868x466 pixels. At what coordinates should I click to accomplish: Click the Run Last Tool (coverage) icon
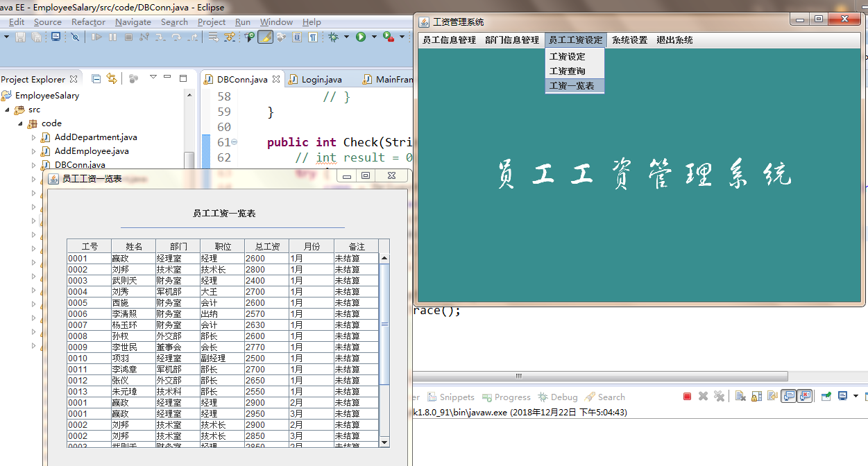tap(389, 37)
